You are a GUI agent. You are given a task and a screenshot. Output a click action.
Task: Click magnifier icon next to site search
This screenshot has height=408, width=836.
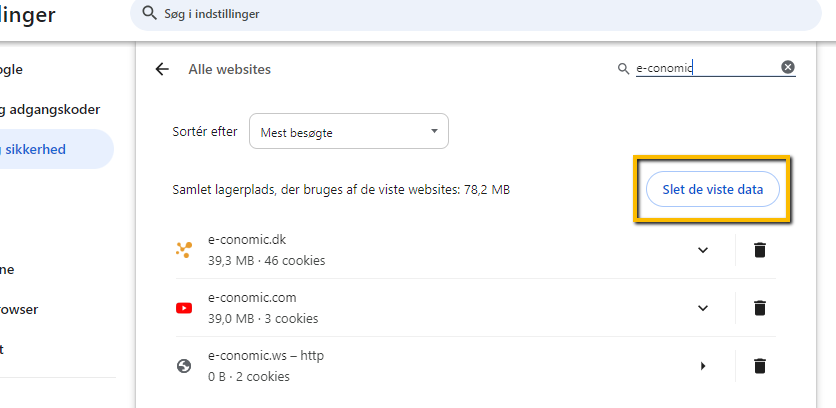pos(623,68)
